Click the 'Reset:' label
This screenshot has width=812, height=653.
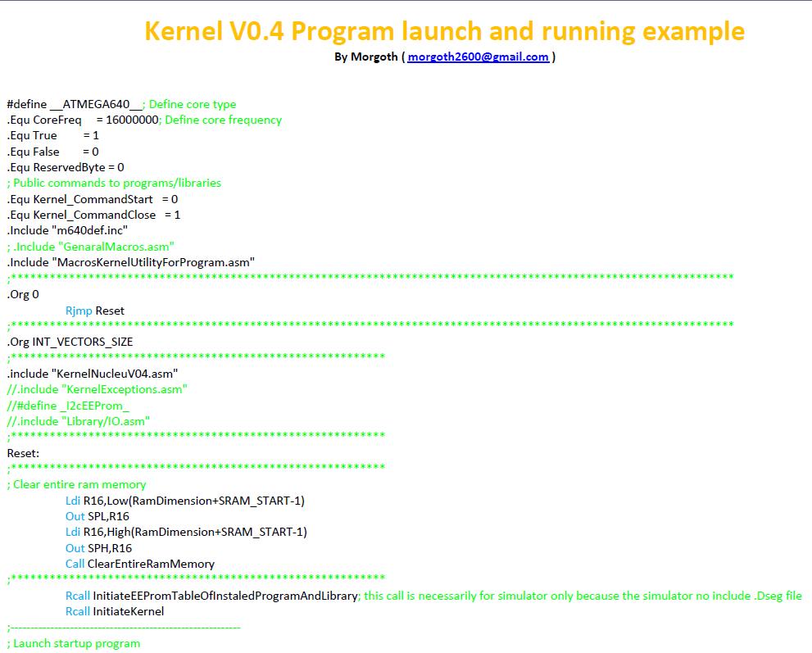click(23, 454)
